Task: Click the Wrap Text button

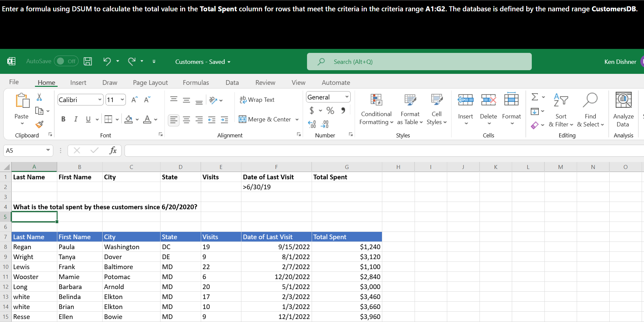Action: pyautogui.click(x=257, y=99)
